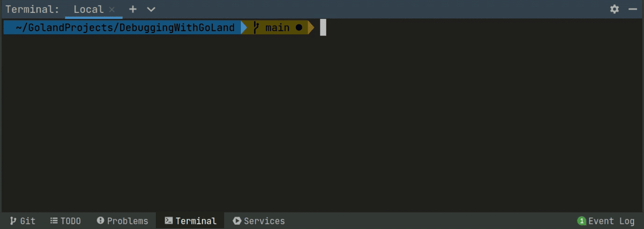
Task: Click the terminal cursor block
Action: (323, 28)
